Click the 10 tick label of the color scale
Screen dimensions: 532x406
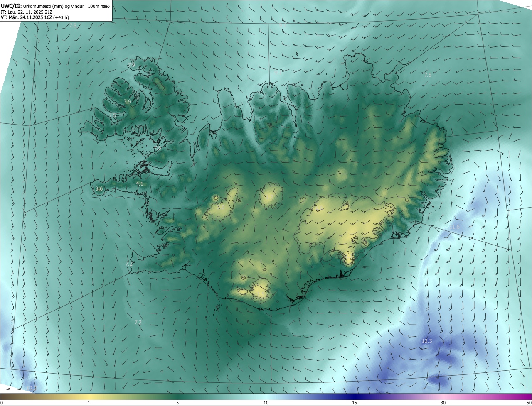coord(266,403)
